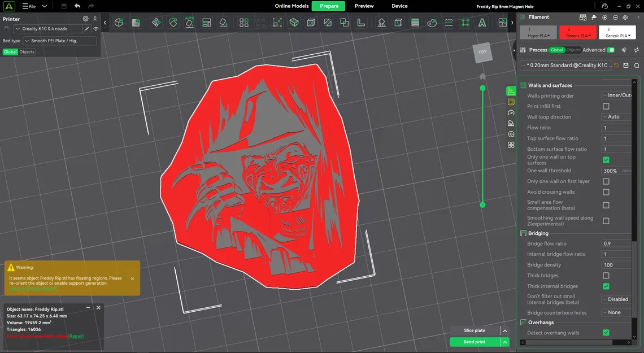This screenshot has height=353, width=644.
Task: Uncheck Only one wall on top surfaces
Action: click(x=606, y=160)
